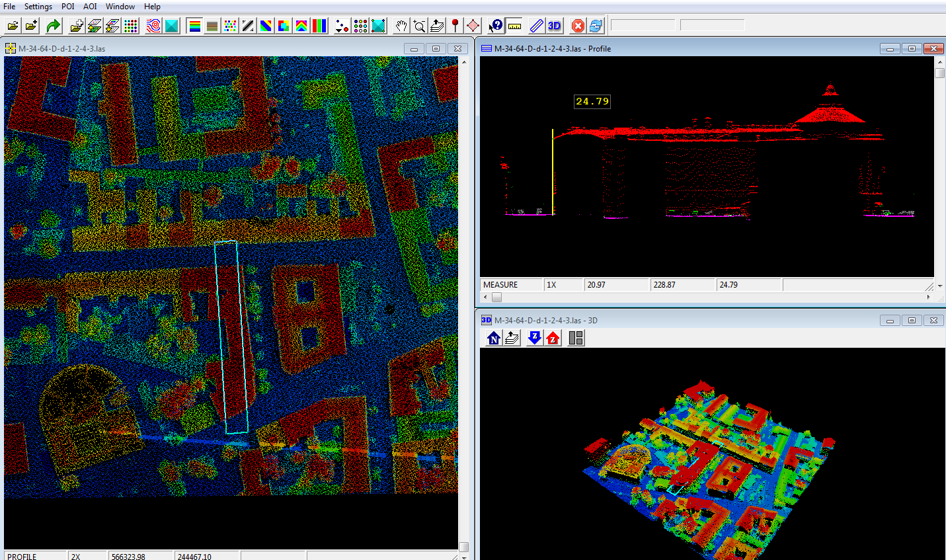Click the layers with up arrow icon
Image resolution: width=946 pixels, height=560 pixels.
(95, 26)
